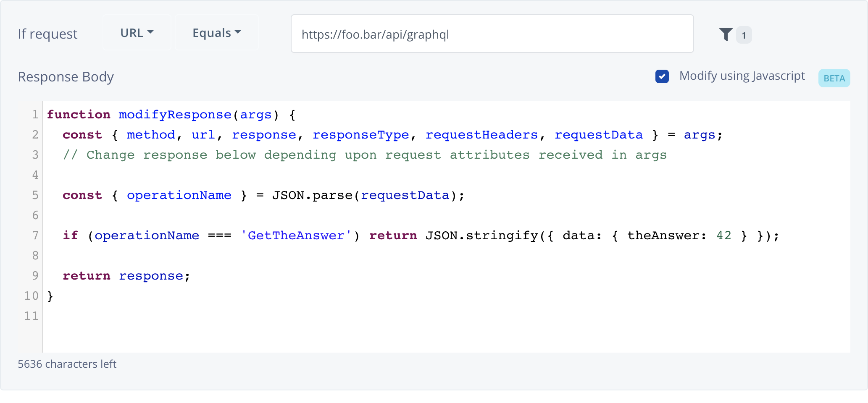Click the Response Body heading
This screenshot has height=403, width=868.
coord(66,77)
